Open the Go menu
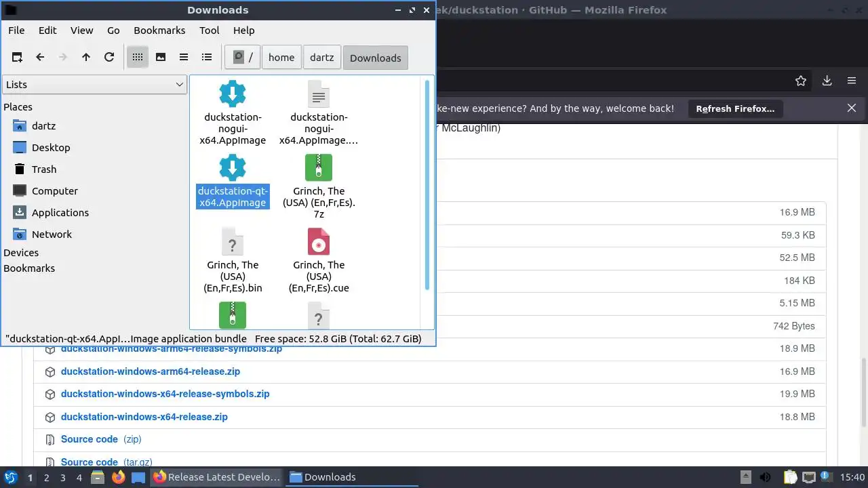The height and width of the screenshot is (488, 868). (113, 30)
